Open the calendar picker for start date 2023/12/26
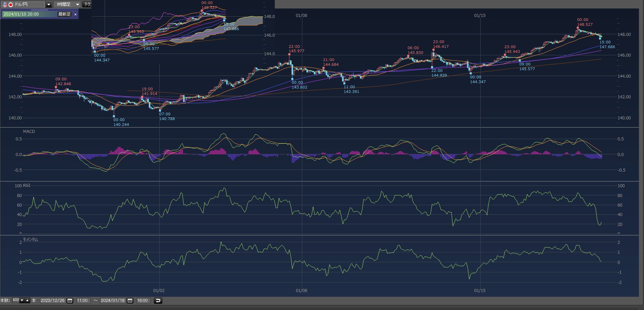The width and height of the screenshot is (644, 310). (x=70, y=301)
